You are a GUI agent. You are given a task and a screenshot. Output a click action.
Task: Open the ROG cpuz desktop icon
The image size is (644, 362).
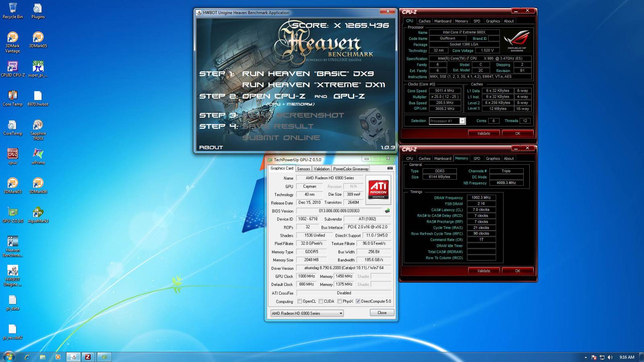tap(12, 157)
